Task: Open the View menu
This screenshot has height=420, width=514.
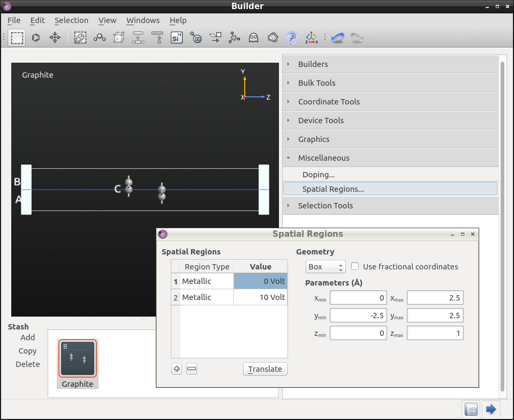Action: click(x=107, y=20)
